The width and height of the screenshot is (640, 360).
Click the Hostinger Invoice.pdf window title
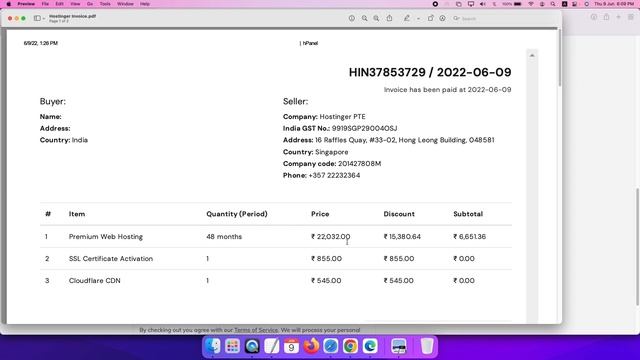[x=72, y=16]
